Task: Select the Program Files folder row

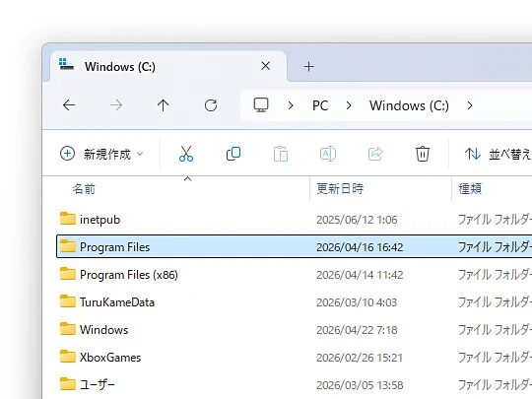Action: coord(295,246)
